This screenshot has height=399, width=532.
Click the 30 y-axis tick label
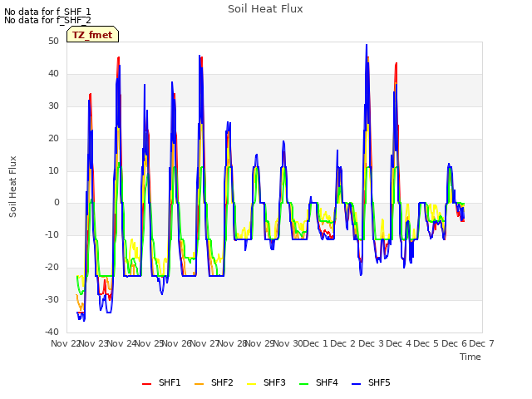tap(53, 106)
